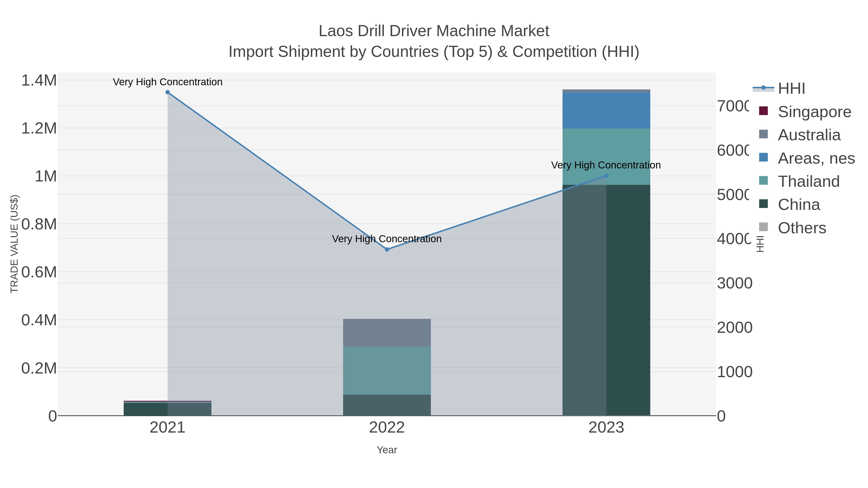Click the subtitle 'Import Shipment by Countries'

click(x=333, y=52)
